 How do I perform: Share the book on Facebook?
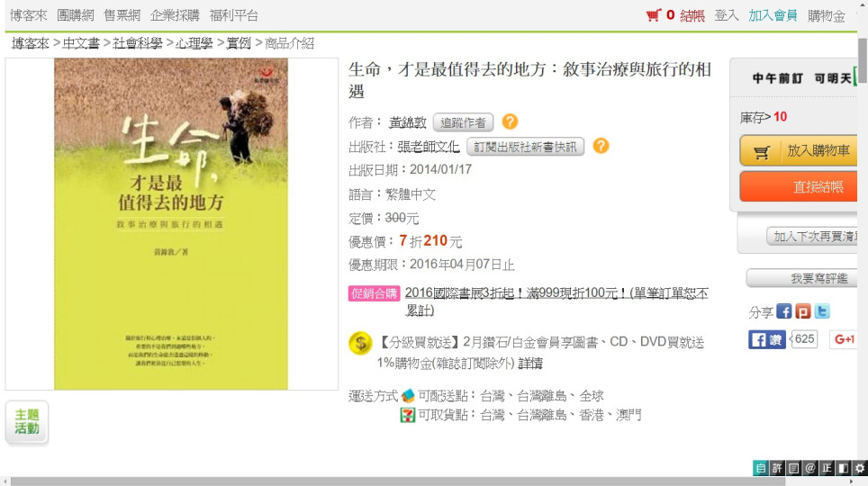[784, 311]
